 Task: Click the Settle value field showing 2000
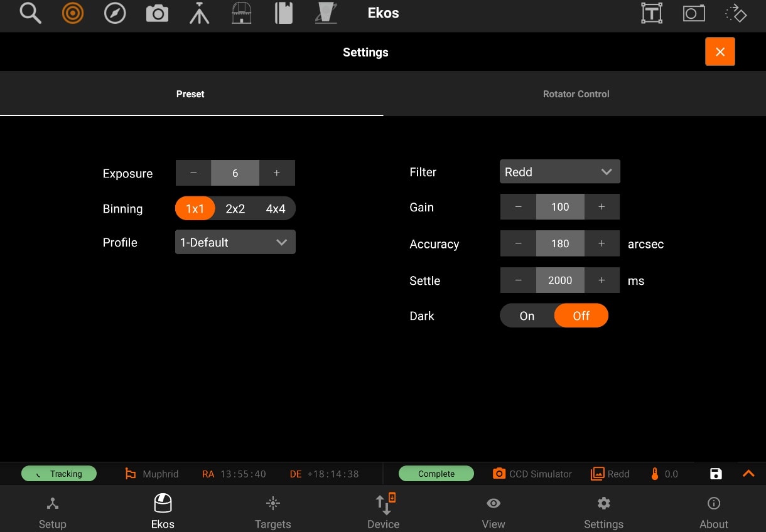click(560, 280)
